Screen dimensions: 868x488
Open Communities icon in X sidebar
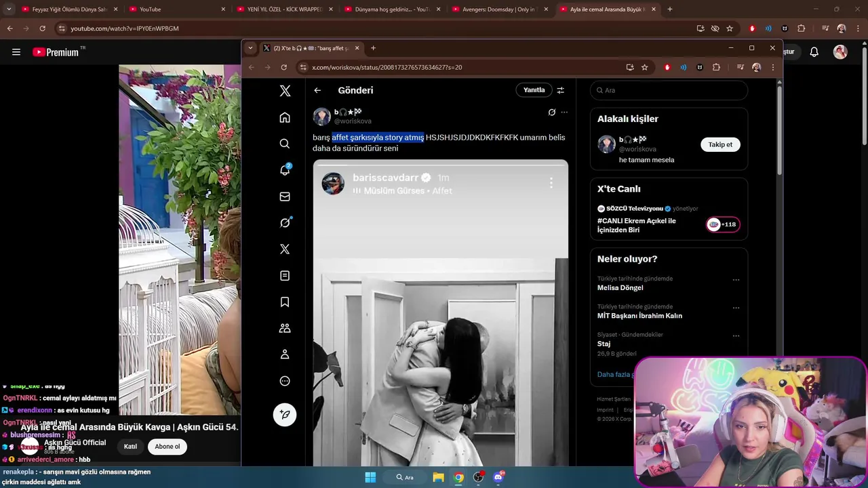tap(285, 328)
